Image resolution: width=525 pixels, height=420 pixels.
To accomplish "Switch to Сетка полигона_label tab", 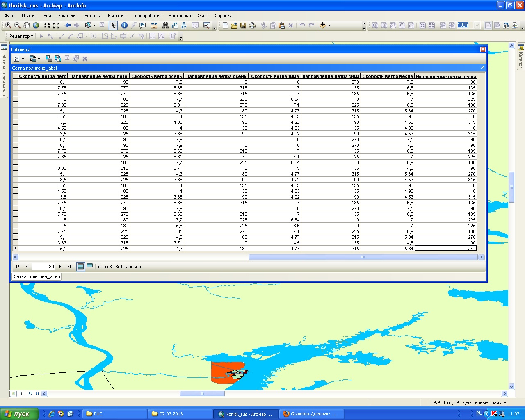I will (37, 276).
